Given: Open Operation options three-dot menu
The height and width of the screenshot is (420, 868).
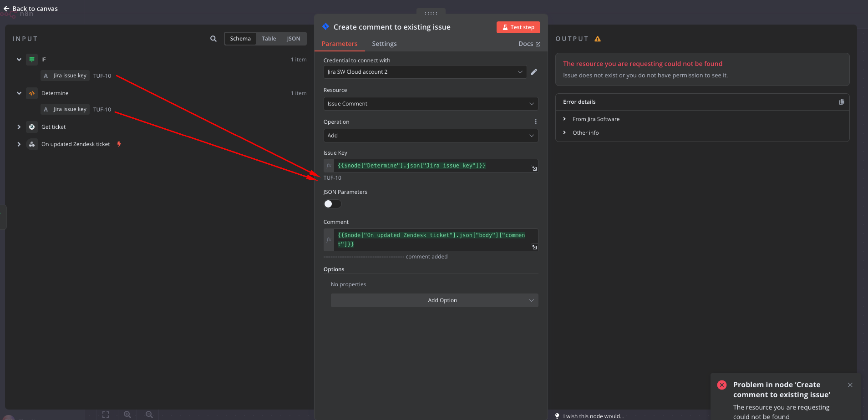Looking at the screenshot, I should pyautogui.click(x=536, y=121).
